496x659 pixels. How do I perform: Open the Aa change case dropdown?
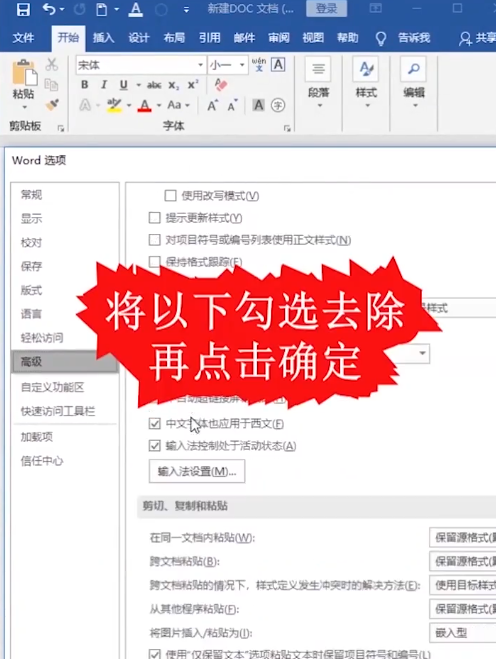[x=178, y=105]
